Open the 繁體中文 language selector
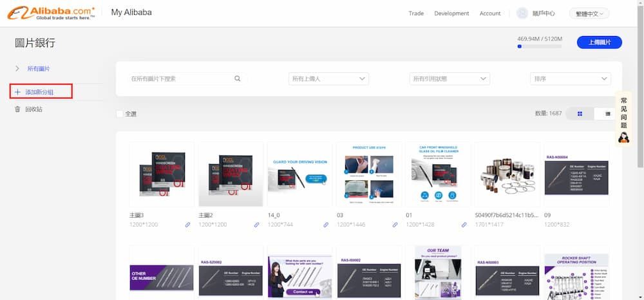Viewport: 644px width, 300px height. [x=589, y=14]
